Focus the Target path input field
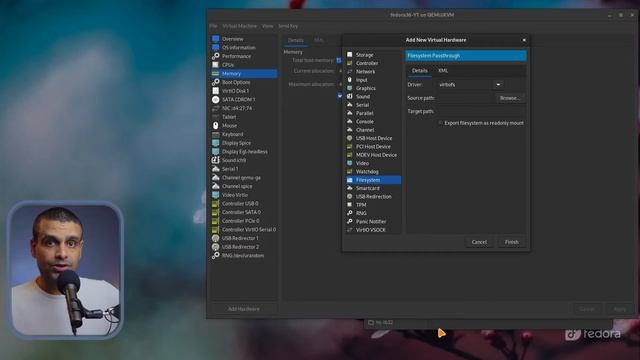The image size is (640, 360). [481, 111]
